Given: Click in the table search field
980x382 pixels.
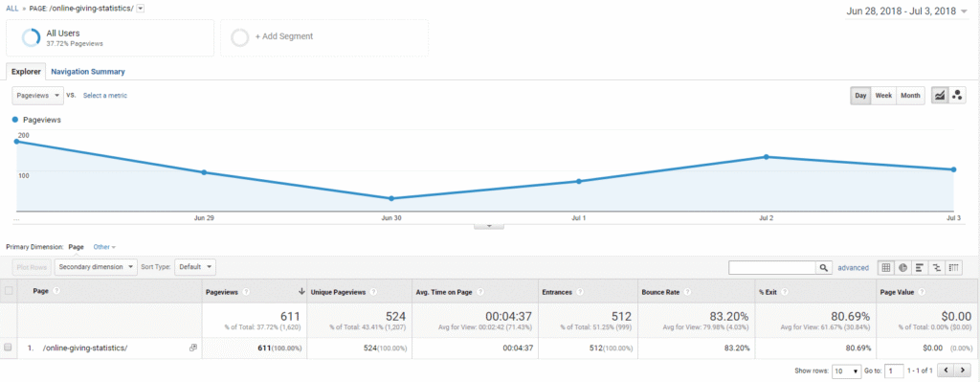Looking at the screenshot, I should [772, 267].
